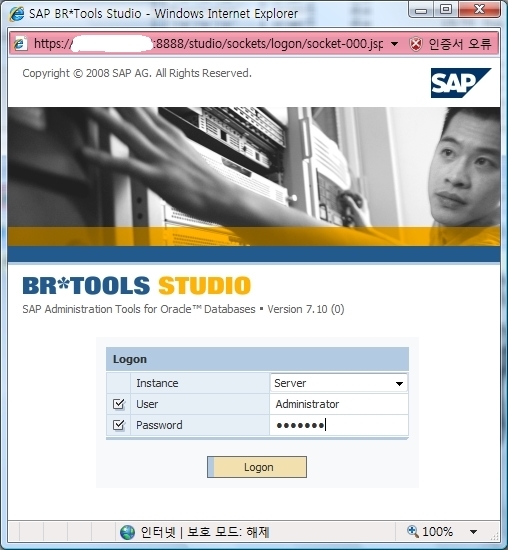Click the server rack banner image

[254, 176]
